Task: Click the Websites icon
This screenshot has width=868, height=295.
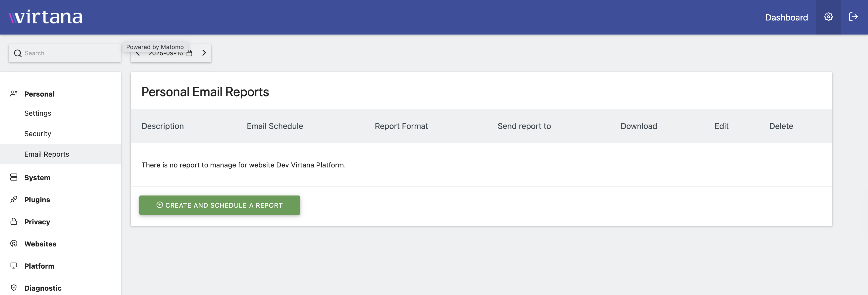Action: (x=13, y=243)
